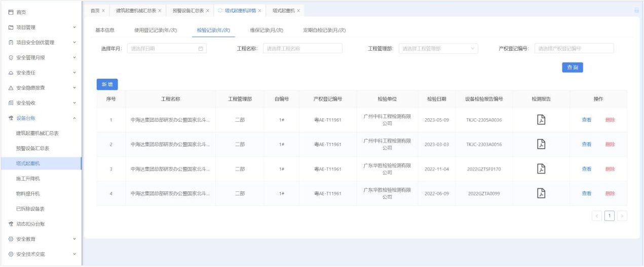Screen dimensions: 644x267
Task: Close the 建筑起重机械汇总表 tab
Action: (x=160, y=11)
